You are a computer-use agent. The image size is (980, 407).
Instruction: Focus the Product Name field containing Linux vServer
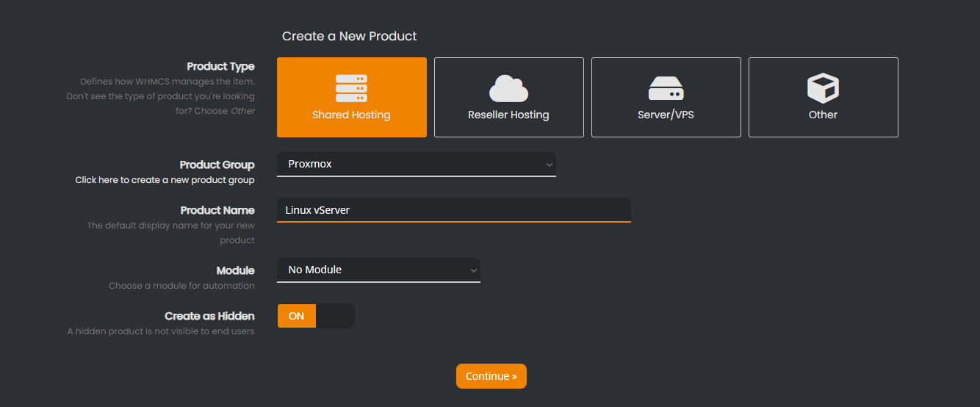pos(453,210)
